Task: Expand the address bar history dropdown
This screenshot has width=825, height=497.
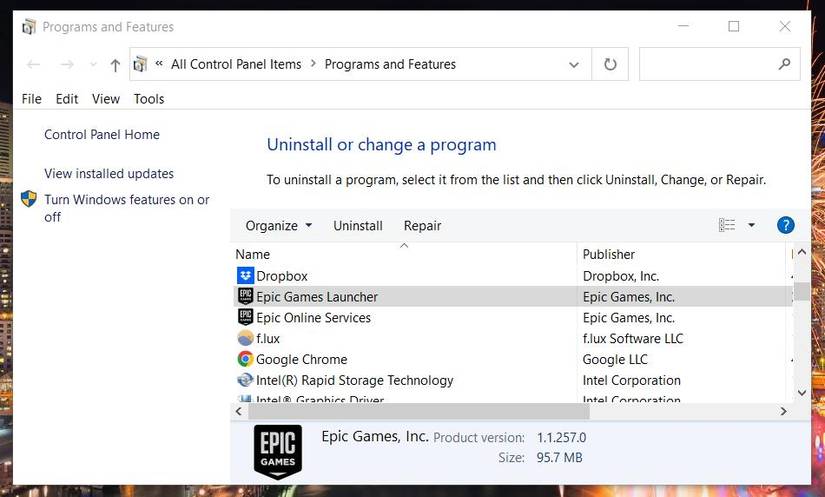Action: [x=574, y=65]
